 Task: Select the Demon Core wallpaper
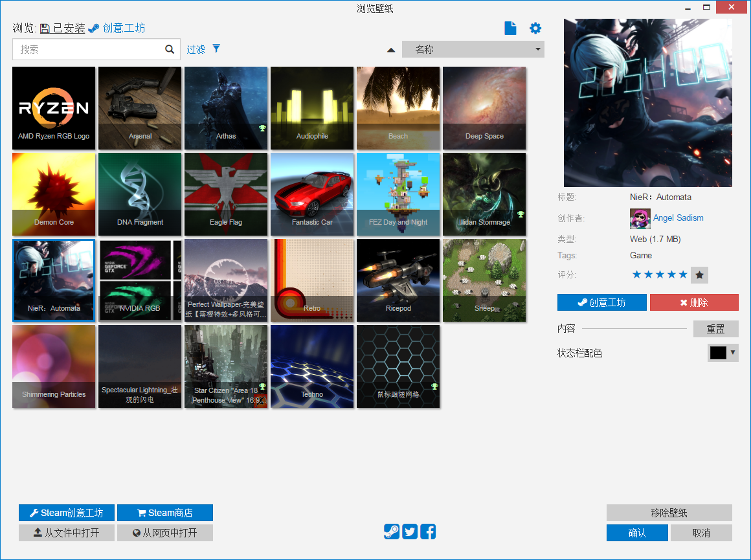coord(54,194)
